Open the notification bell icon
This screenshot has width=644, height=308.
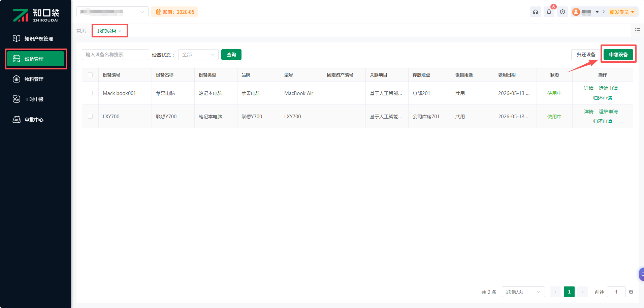[549, 12]
